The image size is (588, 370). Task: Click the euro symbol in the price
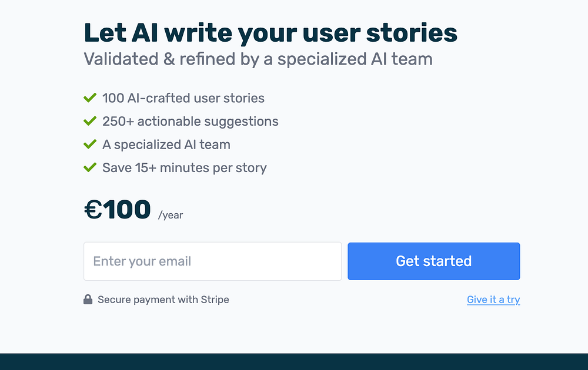[93, 210]
